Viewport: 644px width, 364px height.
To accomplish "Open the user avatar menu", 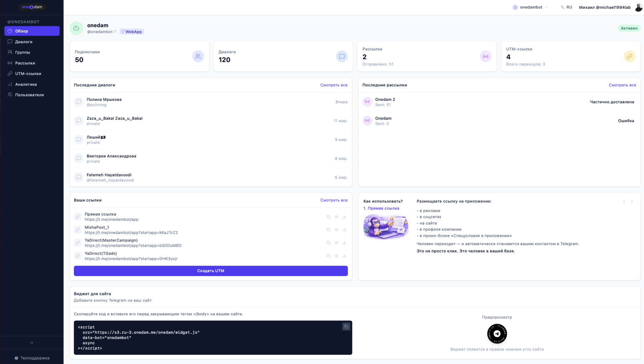I will coord(638,7).
